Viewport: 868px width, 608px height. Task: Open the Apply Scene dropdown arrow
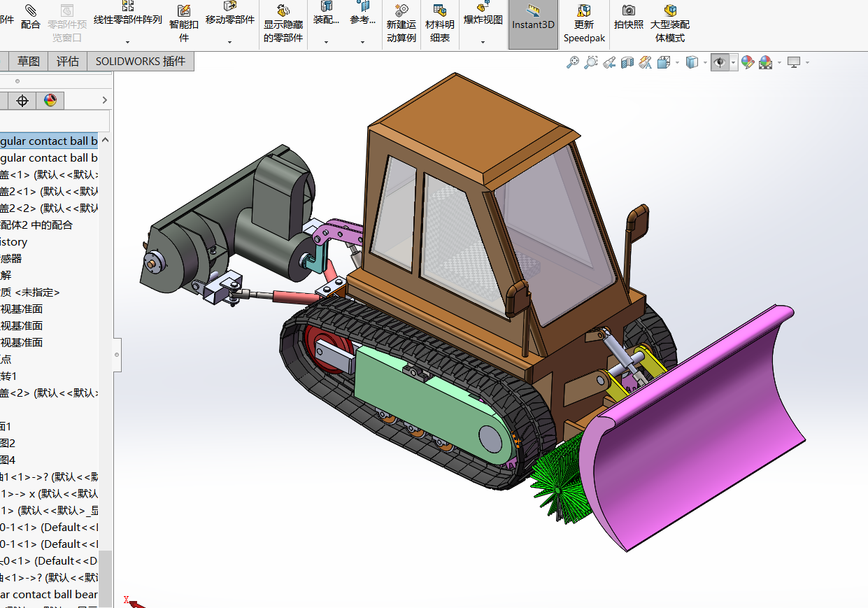point(778,63)
